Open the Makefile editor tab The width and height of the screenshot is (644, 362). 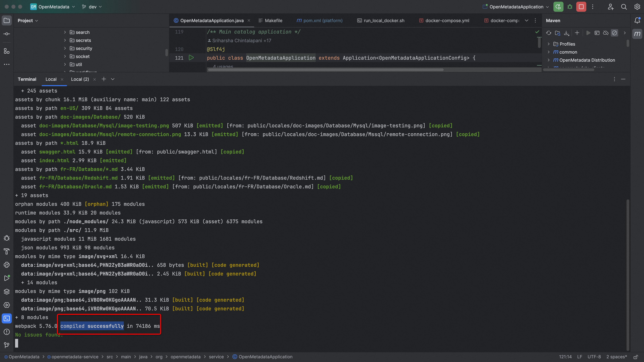tap(273, 20)
